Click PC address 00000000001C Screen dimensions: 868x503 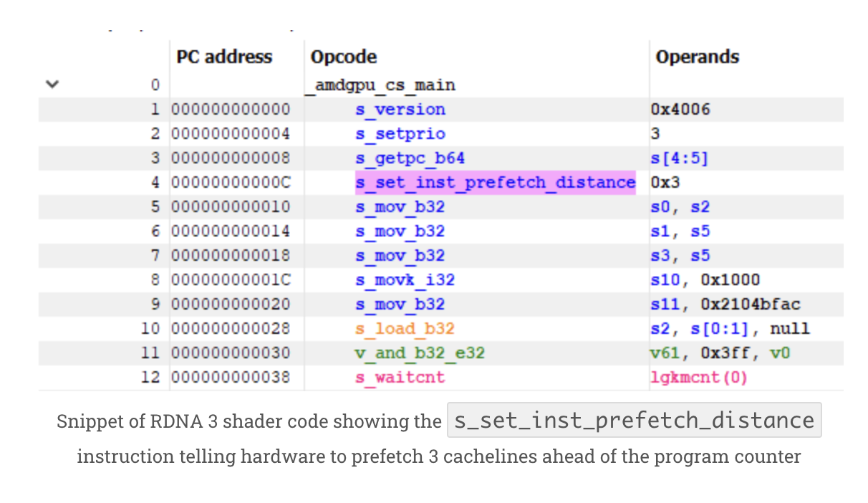click(x=232, y=280)
